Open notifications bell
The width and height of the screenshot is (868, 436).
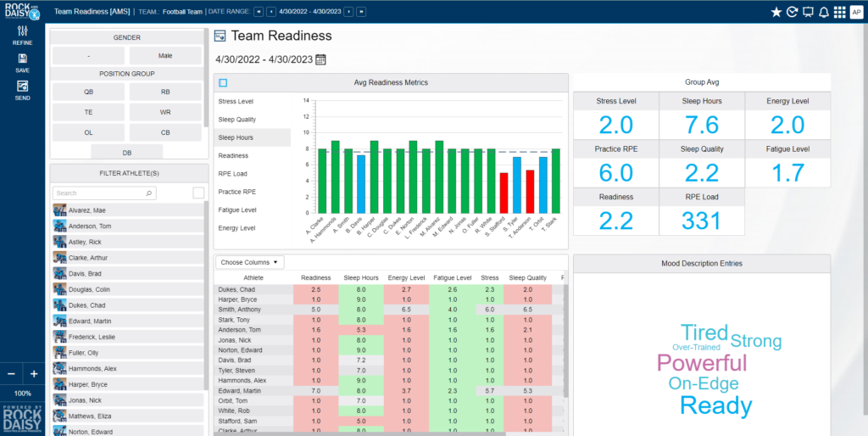824,12
